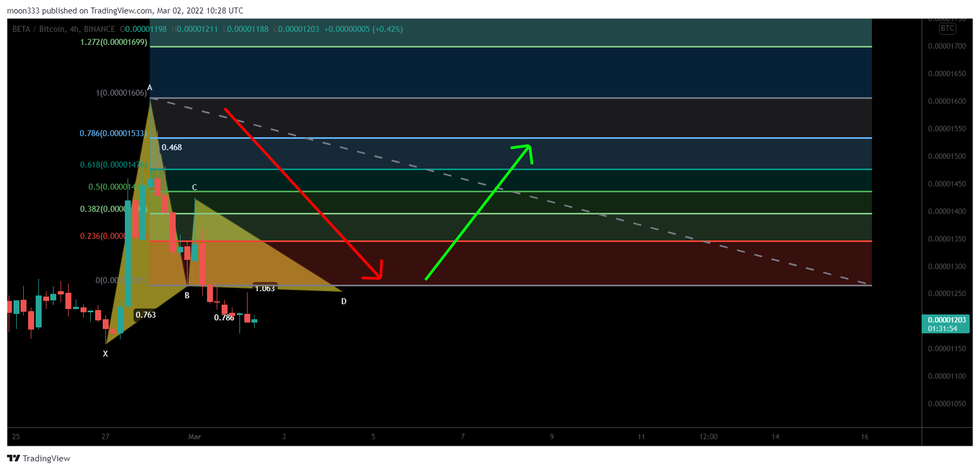This screenshot has height=470, width=980.
Task: Click the moon333 published header text
Action: 125,11
